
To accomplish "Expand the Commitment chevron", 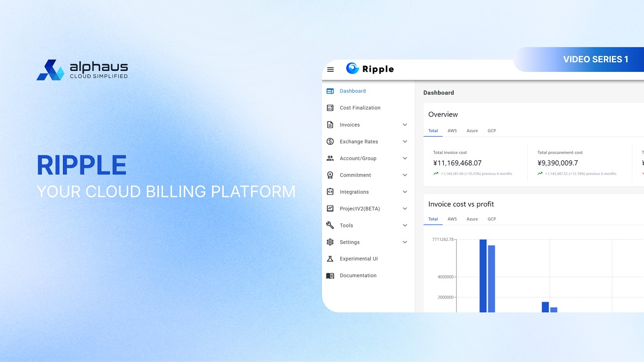I will pos(405,175).
